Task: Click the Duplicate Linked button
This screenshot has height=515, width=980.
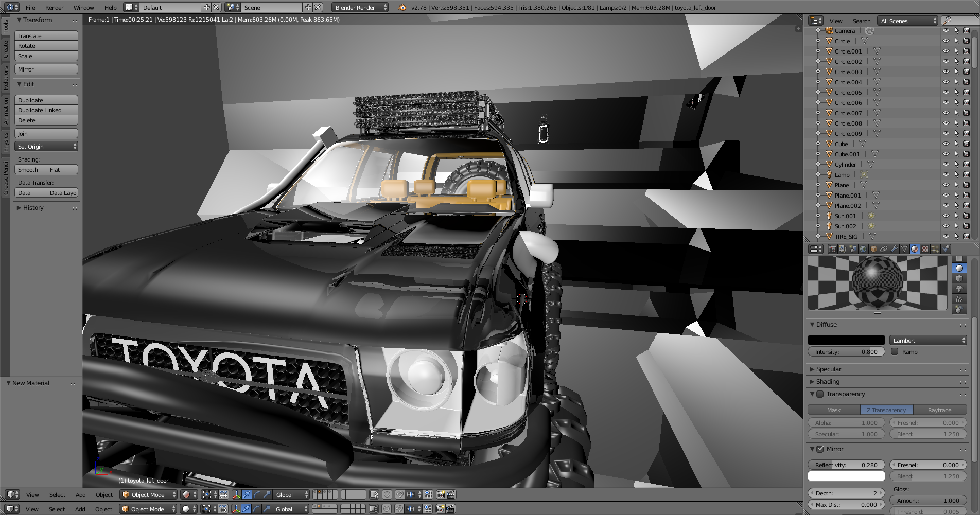Action: pos(46,110)
